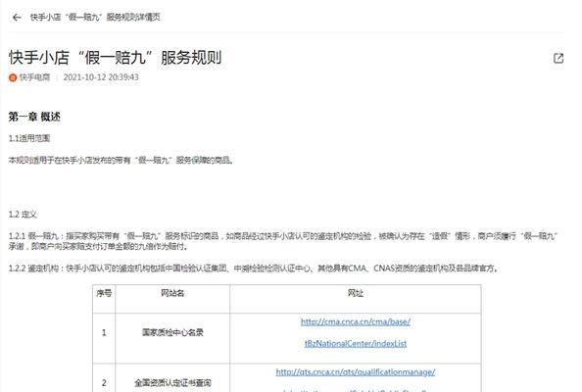Click the section label 1.2 定义
This screenshot has height=392, width=582.
click(x=23, y=215)
